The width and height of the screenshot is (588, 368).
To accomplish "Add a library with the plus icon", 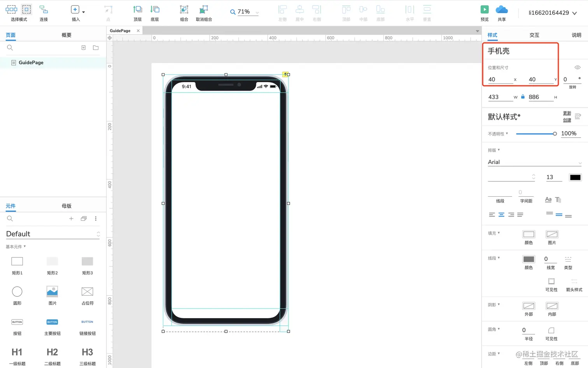I will pyautogui.click(x=71, y=218).
